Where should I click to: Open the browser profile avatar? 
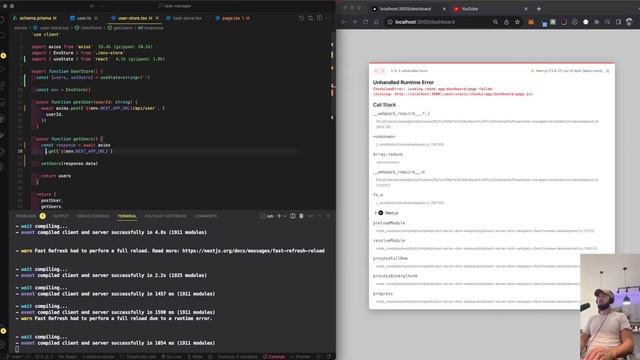click(x=629, y=22)
